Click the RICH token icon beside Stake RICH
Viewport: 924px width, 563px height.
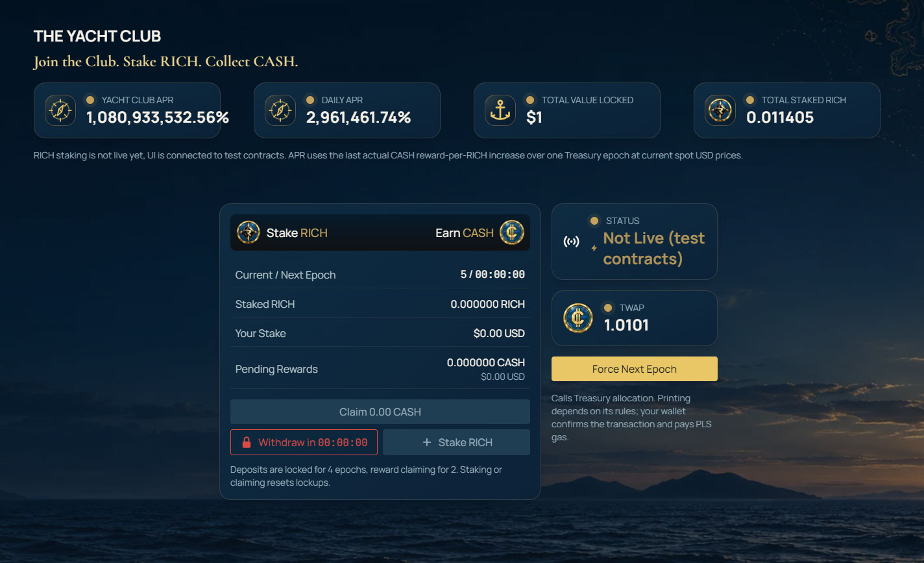249,232
